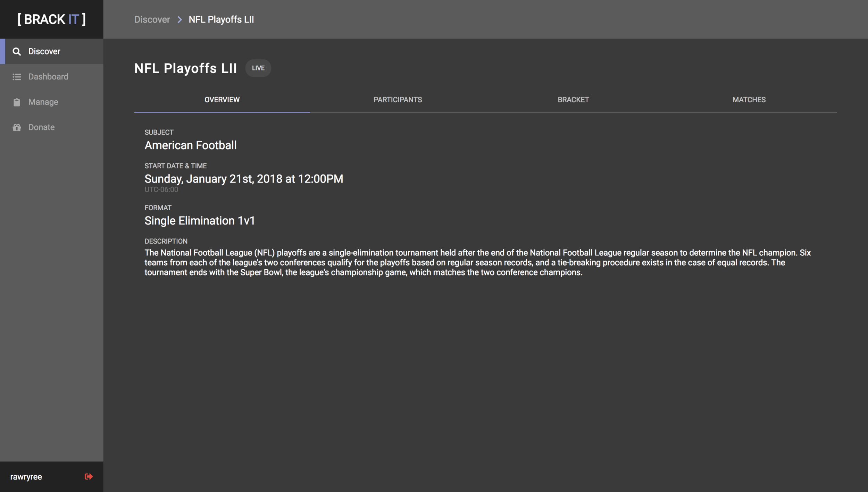Select the Overview tab
868x492 pixels.
tap(222, 100)
